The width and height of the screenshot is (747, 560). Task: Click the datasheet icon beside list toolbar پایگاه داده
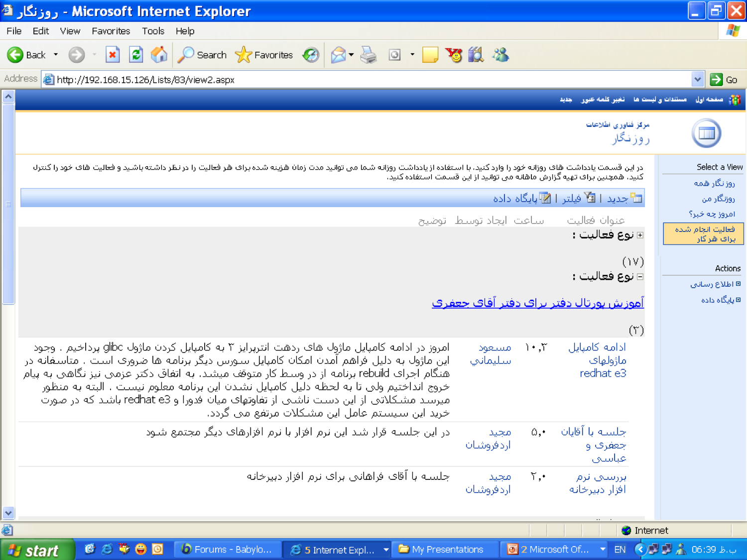tap(545, 198)
